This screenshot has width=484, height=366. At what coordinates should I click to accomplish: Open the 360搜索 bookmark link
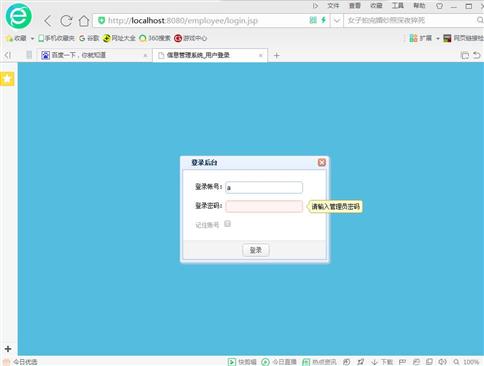point(155,38)
